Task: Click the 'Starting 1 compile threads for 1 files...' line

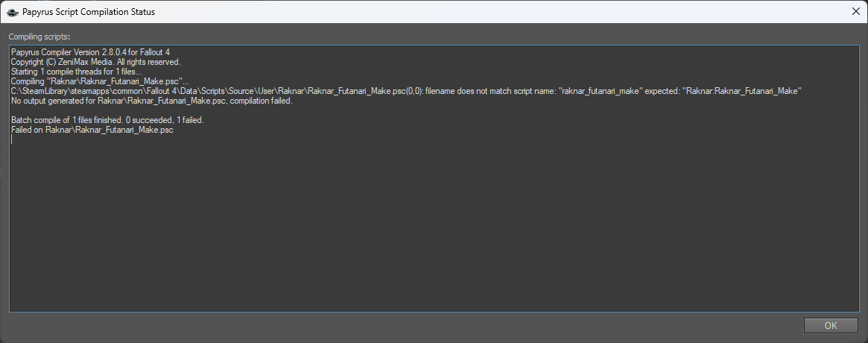Action: pyautogui.click(x=77, y=72)
